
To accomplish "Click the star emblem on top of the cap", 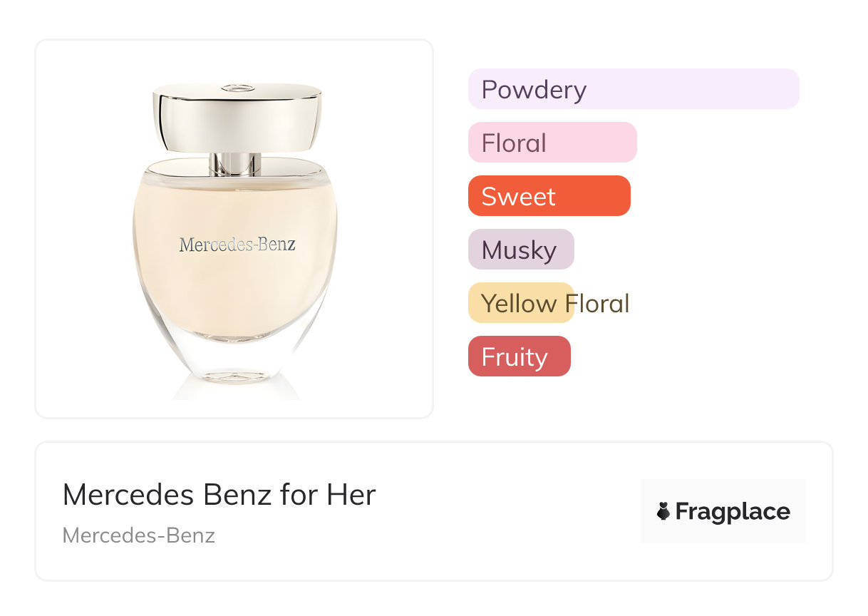I will point(237,88).
